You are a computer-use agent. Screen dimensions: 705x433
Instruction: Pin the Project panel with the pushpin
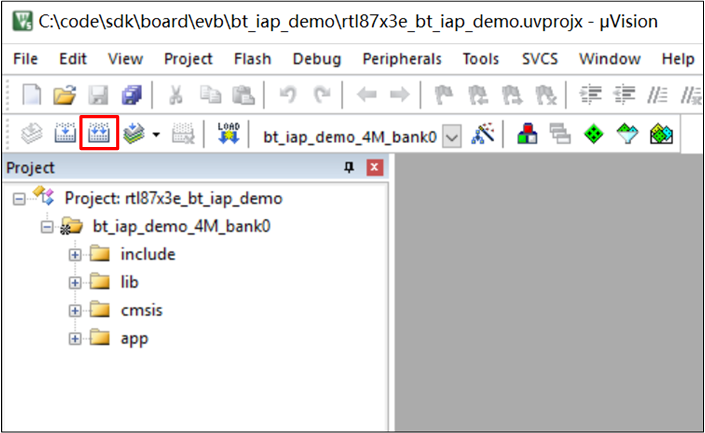pos(349,168)
